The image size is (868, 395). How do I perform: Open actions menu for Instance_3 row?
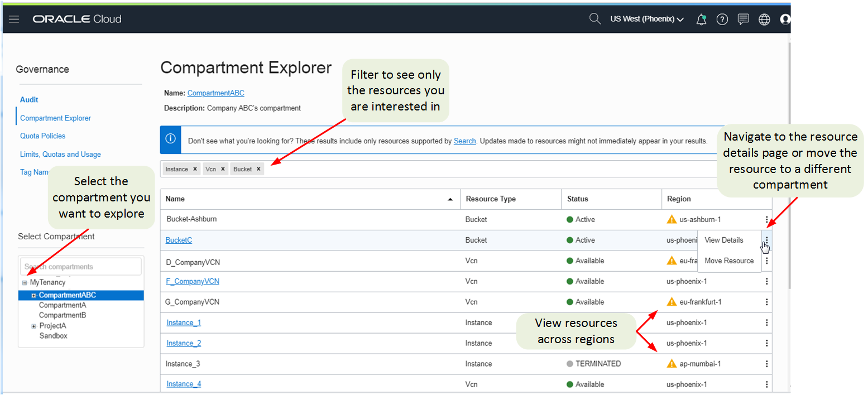[767, 364]
